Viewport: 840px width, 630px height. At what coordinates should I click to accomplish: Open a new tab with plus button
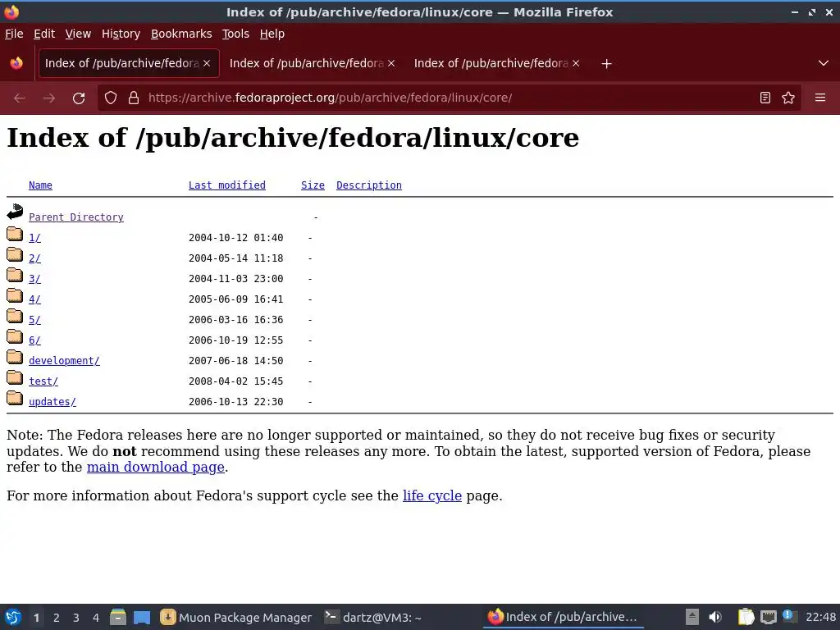click(606, 64)
